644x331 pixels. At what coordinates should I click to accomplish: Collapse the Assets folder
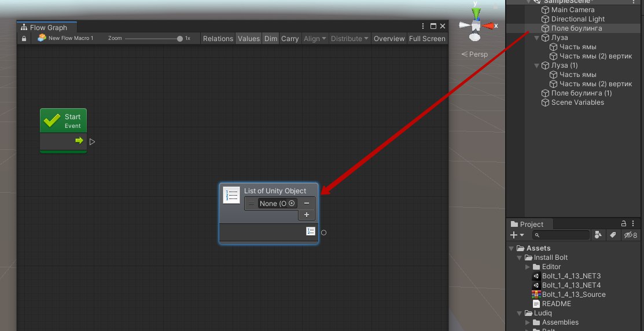tap(511, 248)
